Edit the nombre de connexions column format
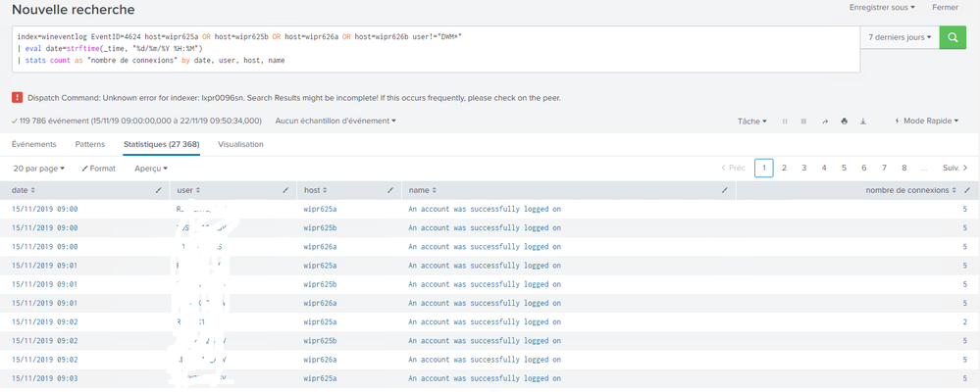 point(967,189)
